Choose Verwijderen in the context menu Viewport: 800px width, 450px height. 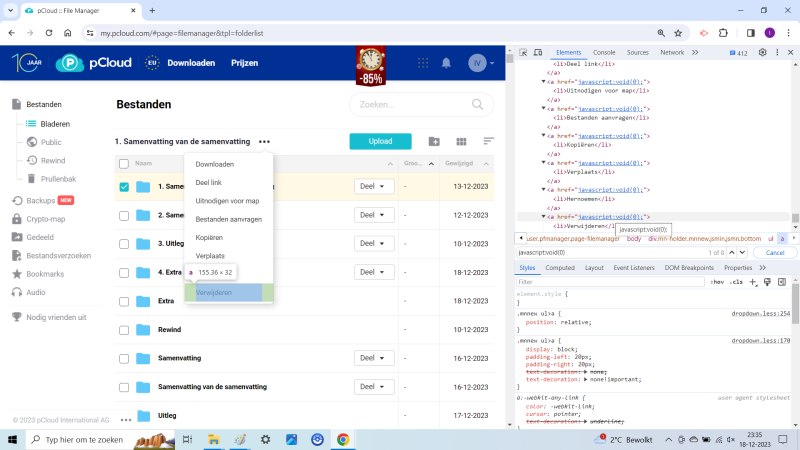pyautogui.click(x=214, y=293)
